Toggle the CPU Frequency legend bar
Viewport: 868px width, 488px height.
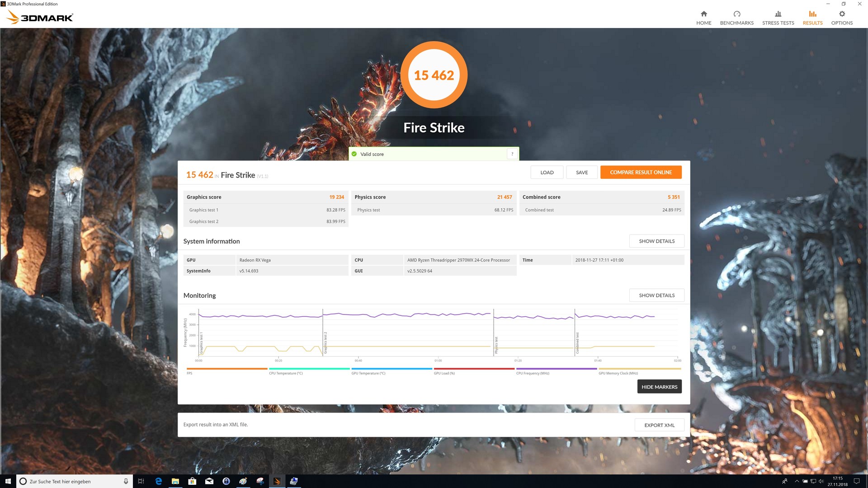pyautogui.click(x=557, y=369)
